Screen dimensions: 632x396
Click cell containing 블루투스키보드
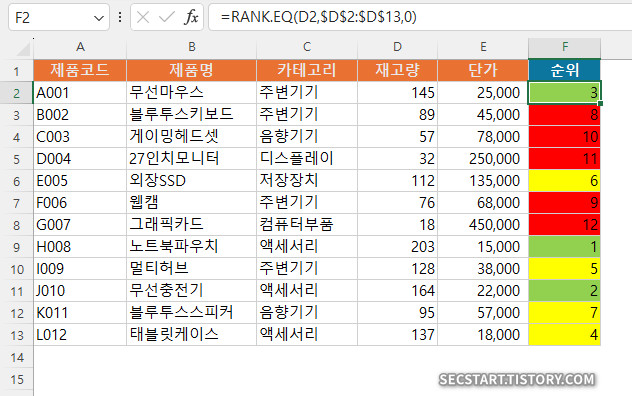pos(191,115)
